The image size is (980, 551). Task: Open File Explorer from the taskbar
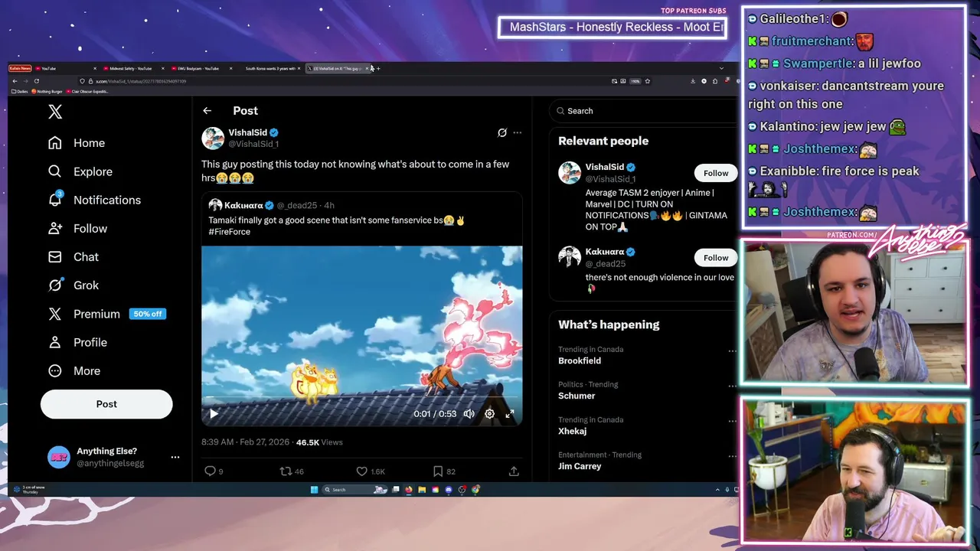pos(422,490)
